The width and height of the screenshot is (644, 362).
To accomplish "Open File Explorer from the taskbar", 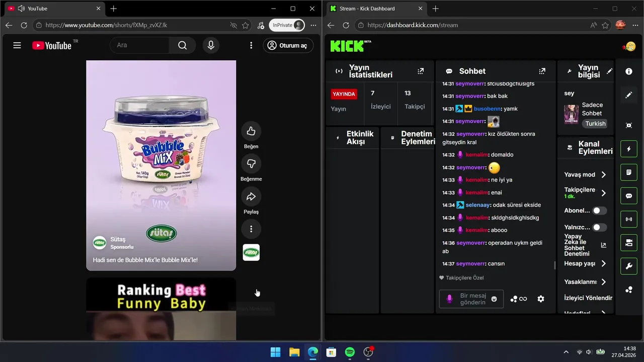I will click(x=294, y=352).
